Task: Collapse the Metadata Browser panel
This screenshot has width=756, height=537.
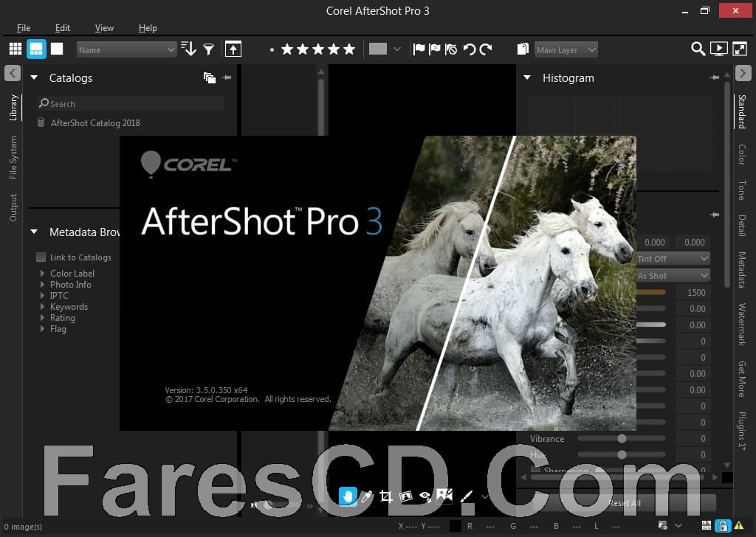Action: (x=34, y=232)
